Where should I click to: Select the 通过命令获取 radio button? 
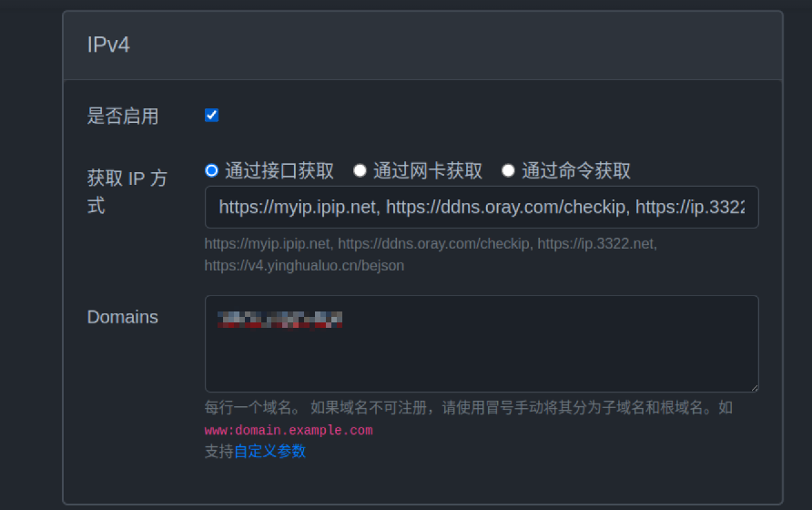coord(508,170)
